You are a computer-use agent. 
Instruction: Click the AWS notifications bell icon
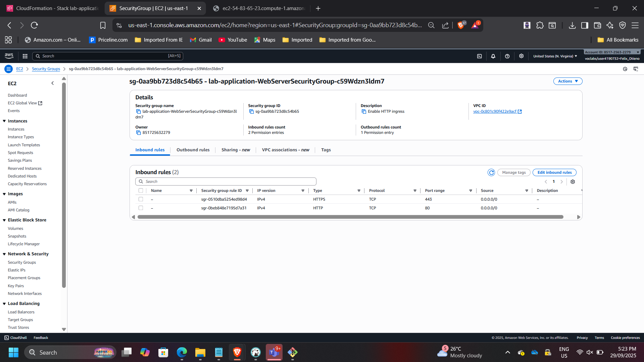[x=493, y=56]
